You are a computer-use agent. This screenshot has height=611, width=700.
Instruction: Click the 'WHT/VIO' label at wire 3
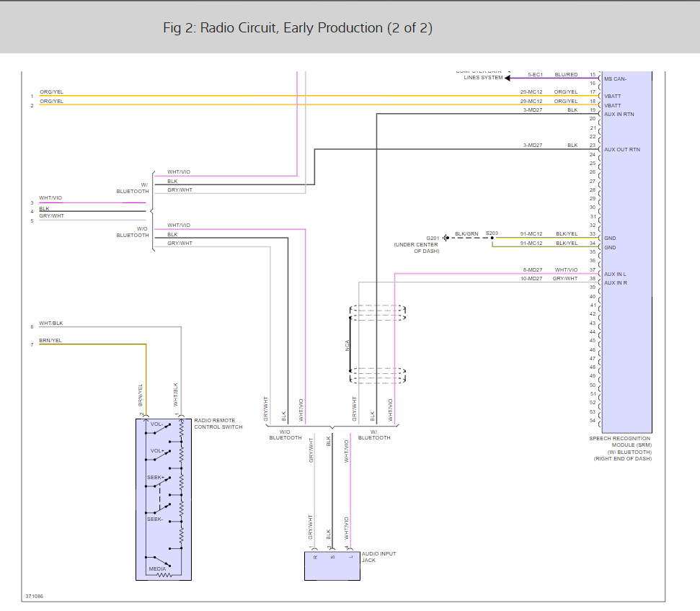click(x=50, y=197)
